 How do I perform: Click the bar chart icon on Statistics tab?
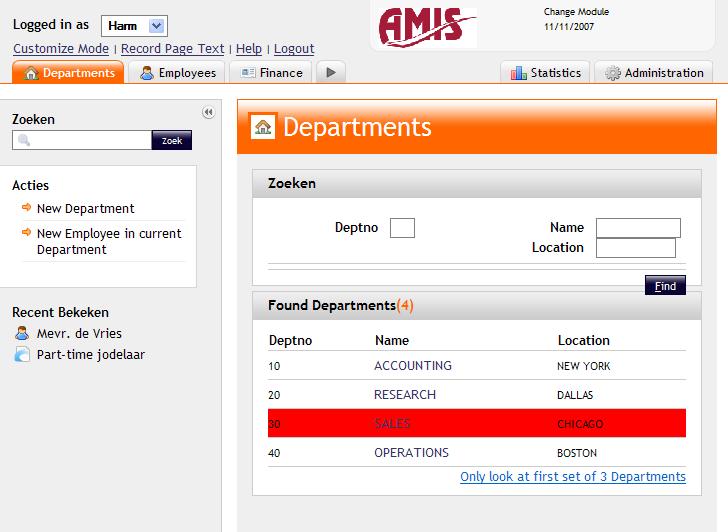pyautogui.click(x=519, y=73)
